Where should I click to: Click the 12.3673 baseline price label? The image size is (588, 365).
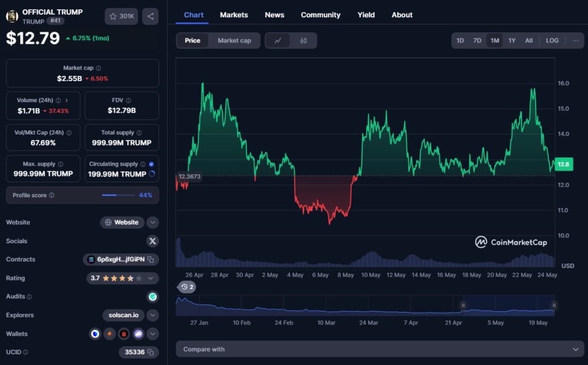(189, 176)
